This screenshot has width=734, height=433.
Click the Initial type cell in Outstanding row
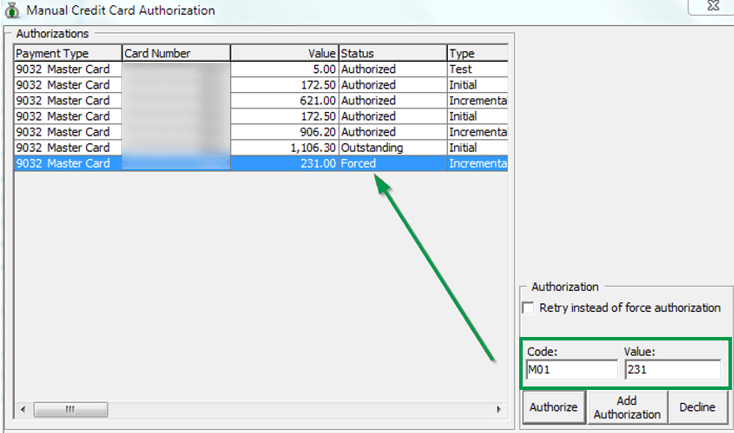pos(477,148)
